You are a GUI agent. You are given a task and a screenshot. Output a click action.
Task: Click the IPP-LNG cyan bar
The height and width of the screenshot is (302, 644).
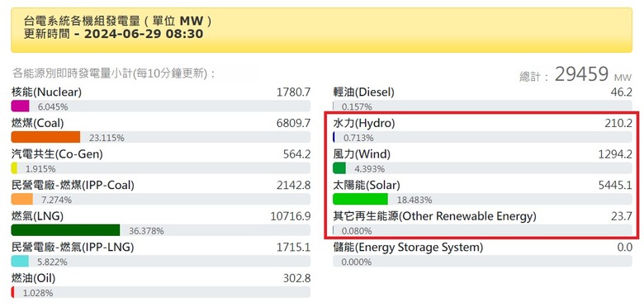coord(20,262)
